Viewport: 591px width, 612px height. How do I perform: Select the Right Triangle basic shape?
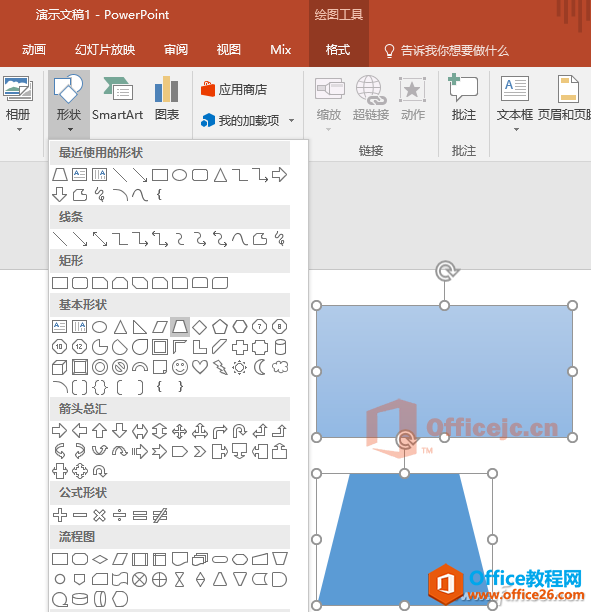pyautogui.click(x=139, y=327)
